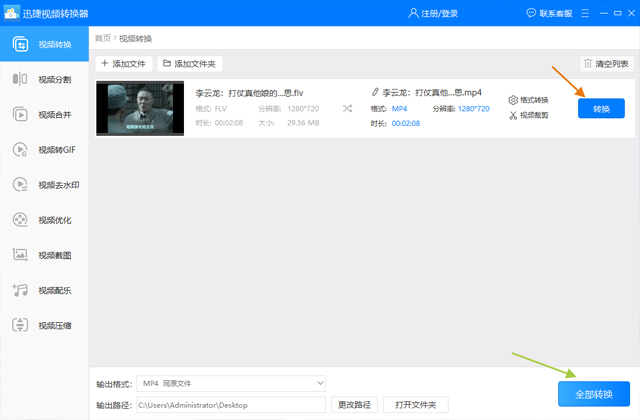Click the chat bubble icon for 联系客服
Image resolution: width=640 pixels, height=420 pixels.
tap(531, 13)
